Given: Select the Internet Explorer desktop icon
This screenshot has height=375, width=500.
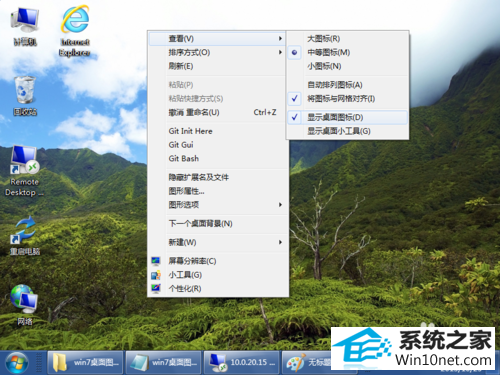Looking at the screenshot, I should point(75,31).
